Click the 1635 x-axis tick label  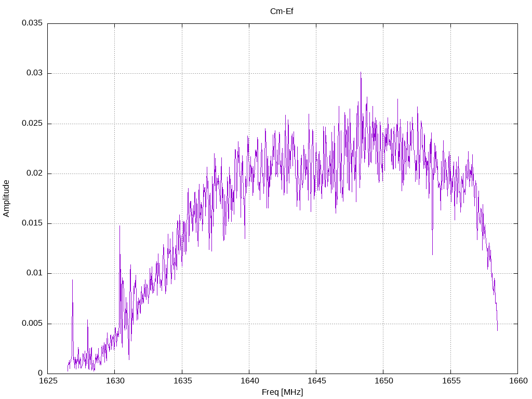182,381
